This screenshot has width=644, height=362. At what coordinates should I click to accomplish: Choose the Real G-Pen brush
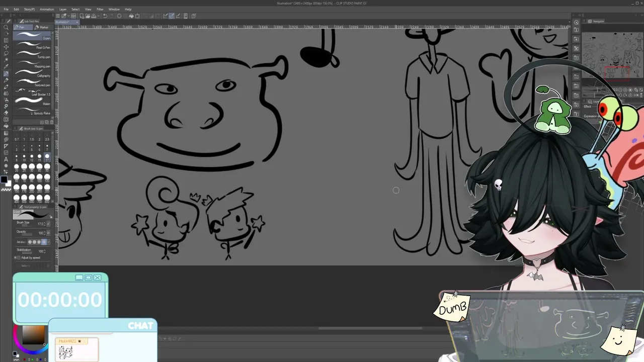pos(33,46)
